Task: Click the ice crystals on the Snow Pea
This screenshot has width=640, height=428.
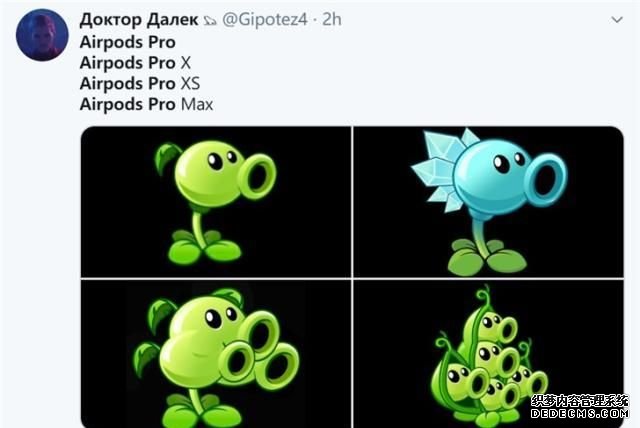Action: 440,169
